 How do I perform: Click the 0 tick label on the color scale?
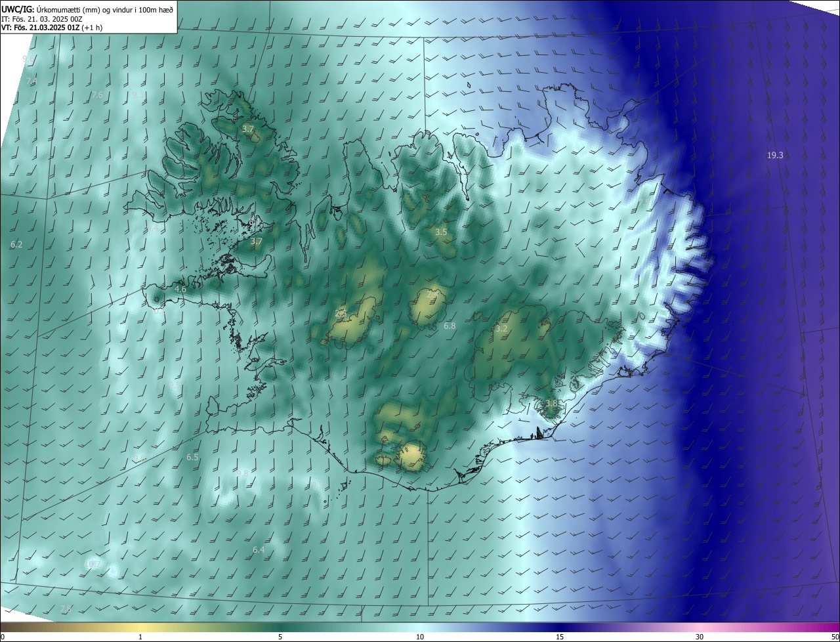3,637
